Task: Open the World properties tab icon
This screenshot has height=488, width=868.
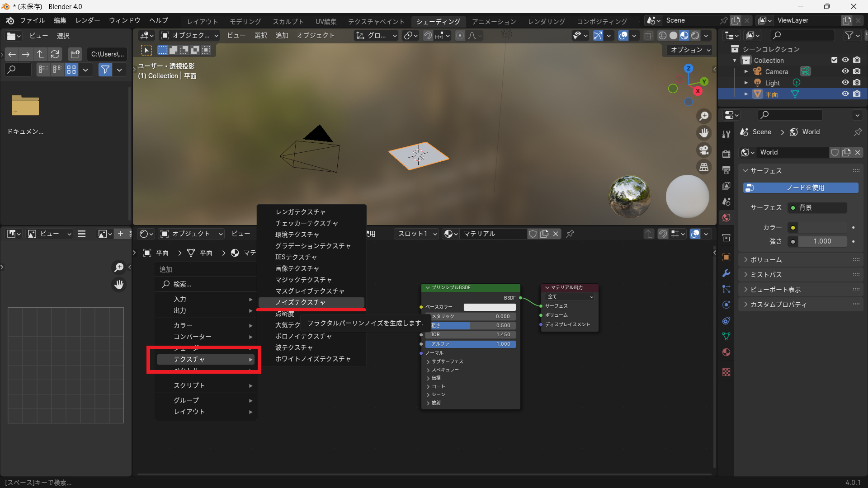Action: point(726,218)
